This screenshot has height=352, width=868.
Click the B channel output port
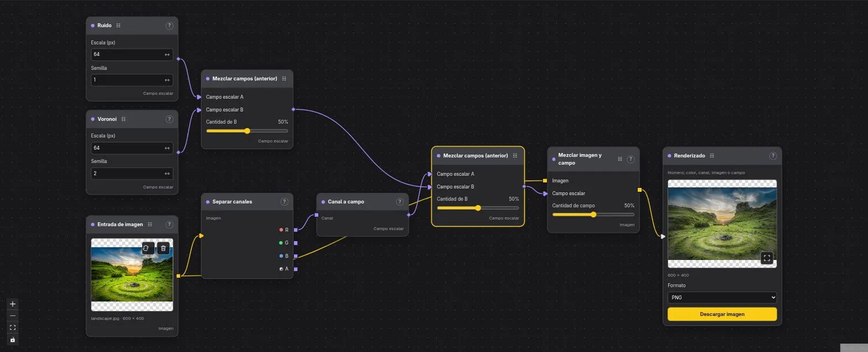tap(296, 256)
